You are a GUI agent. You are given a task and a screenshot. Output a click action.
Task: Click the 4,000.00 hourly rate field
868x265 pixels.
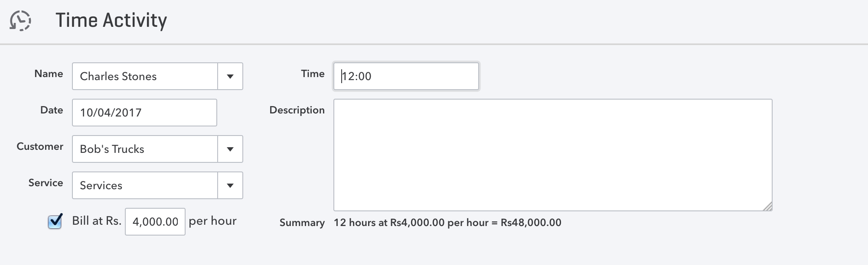(155, 222)
